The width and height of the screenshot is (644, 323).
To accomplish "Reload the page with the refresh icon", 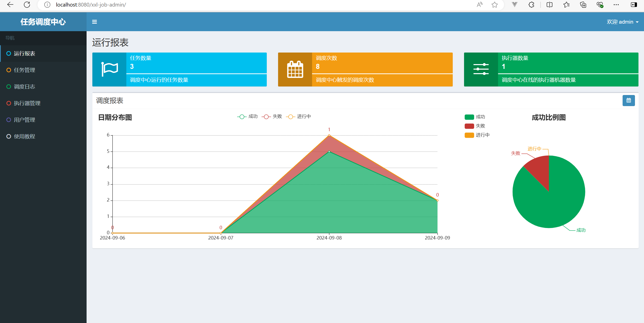I will click(x=27, y=5).
